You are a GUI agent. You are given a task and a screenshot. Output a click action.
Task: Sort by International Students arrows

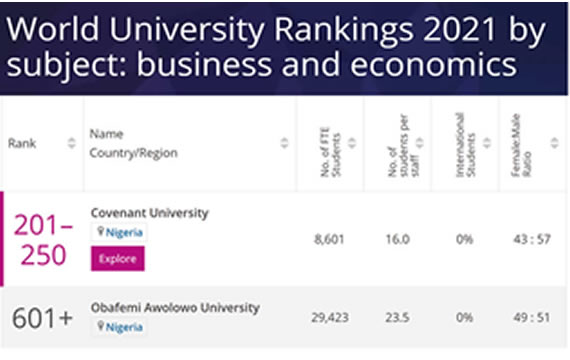click(487, 143)
